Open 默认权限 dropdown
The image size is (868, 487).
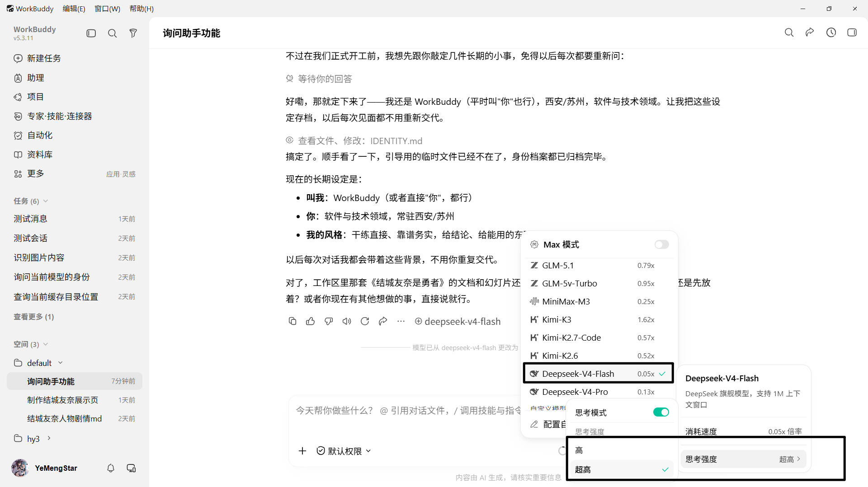pos(344,451)
